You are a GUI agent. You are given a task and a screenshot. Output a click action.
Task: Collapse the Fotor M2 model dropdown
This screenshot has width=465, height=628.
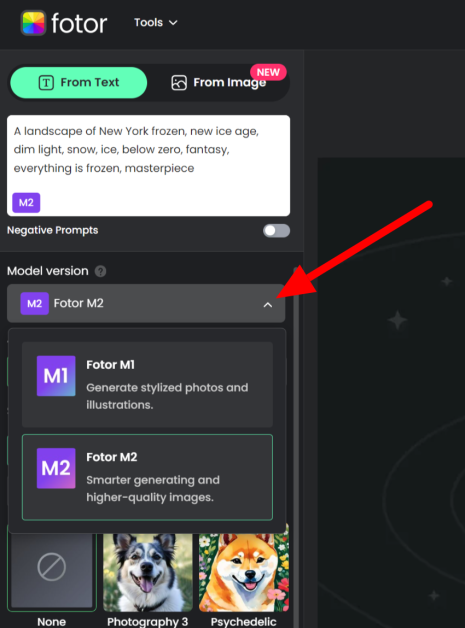pyautogui.click(x=146, y=303)
